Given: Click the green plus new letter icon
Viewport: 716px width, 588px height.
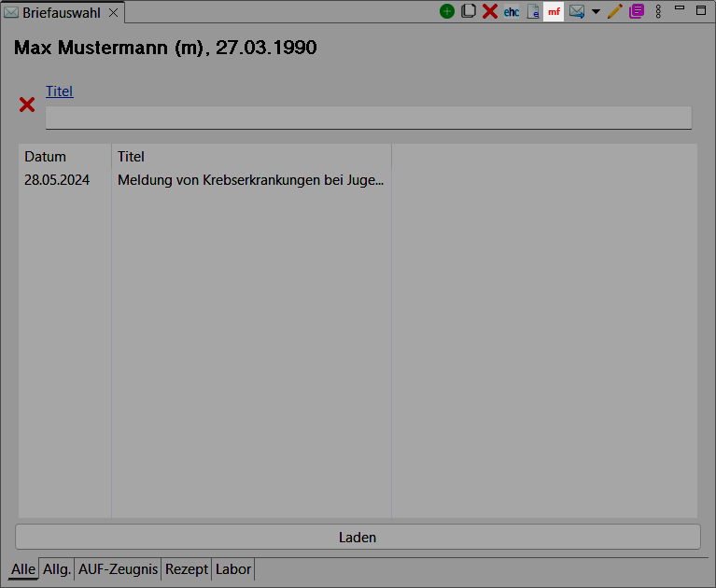Looking at the screenshot, I should (x=447, y=12).
